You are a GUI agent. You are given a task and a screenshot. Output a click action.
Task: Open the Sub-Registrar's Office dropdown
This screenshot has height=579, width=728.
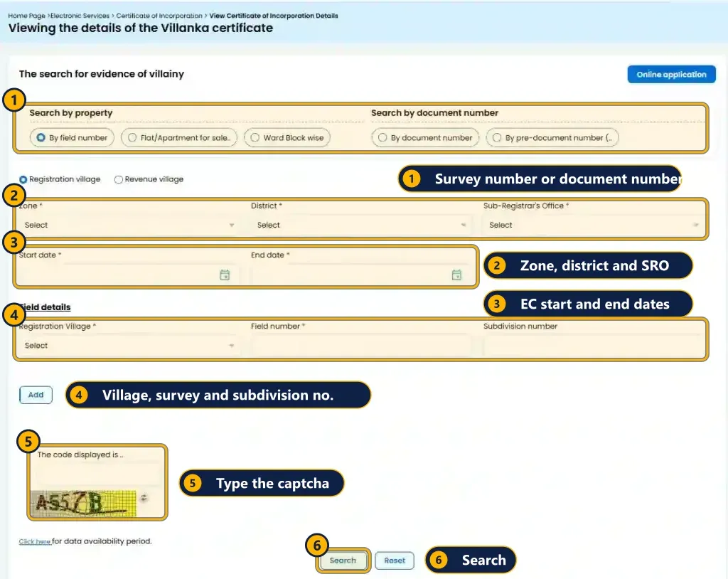point(594,225)
